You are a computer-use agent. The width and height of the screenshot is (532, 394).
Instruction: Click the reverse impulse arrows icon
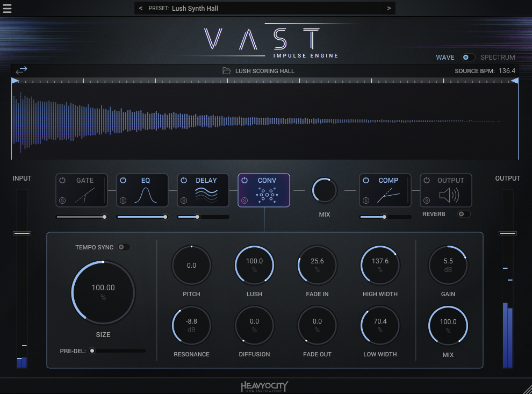coord(21,70)
